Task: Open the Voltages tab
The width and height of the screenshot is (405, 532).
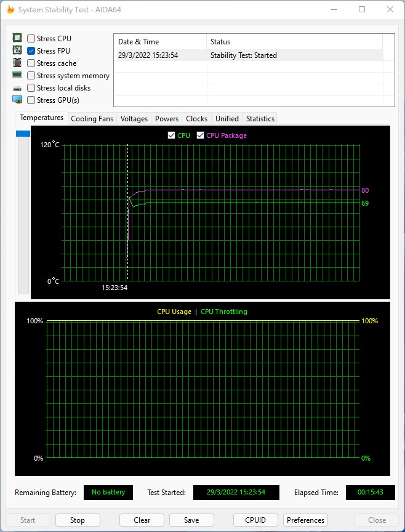Action: [134, 119]
